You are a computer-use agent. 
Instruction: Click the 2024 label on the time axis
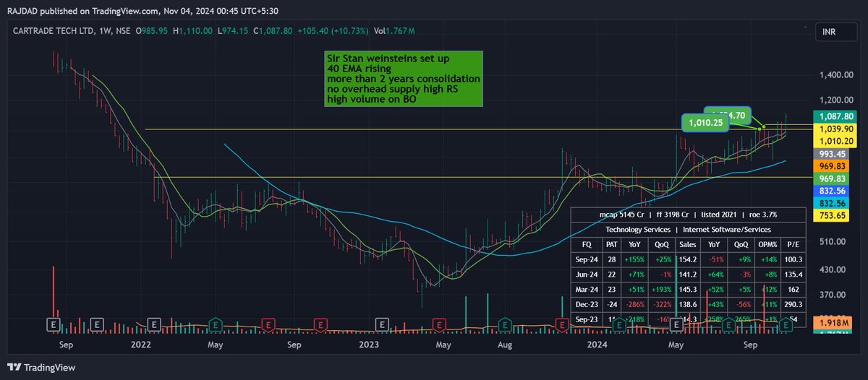(x=597, y=345)
